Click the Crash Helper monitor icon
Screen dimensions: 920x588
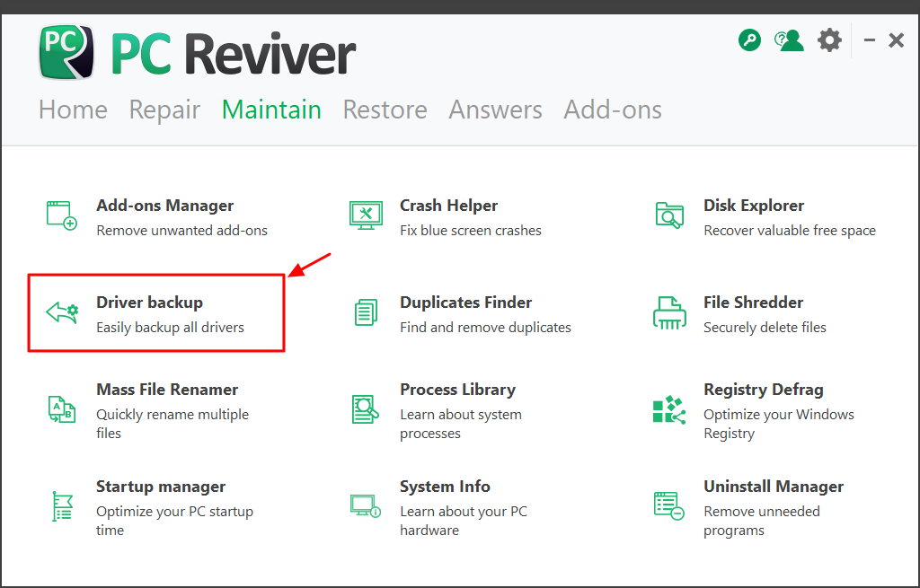click(366, 215)
